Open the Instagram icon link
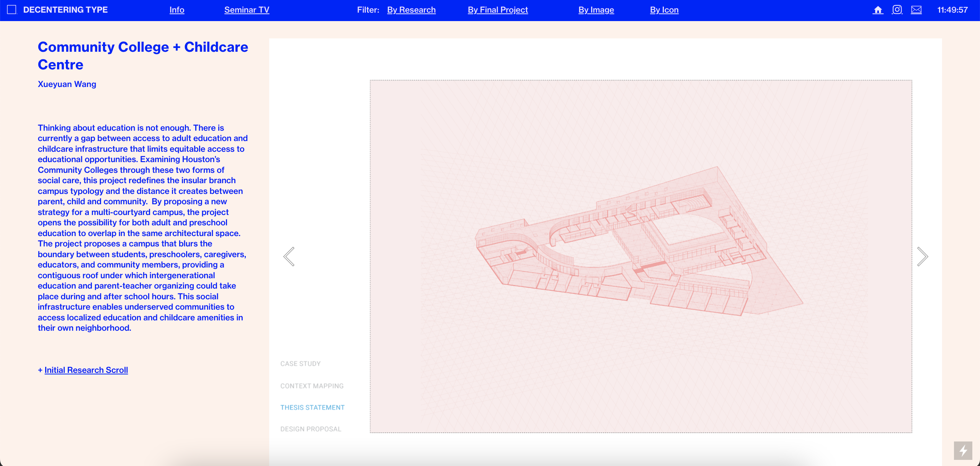This screenshot has height=466, width=980. click(897, 10)
